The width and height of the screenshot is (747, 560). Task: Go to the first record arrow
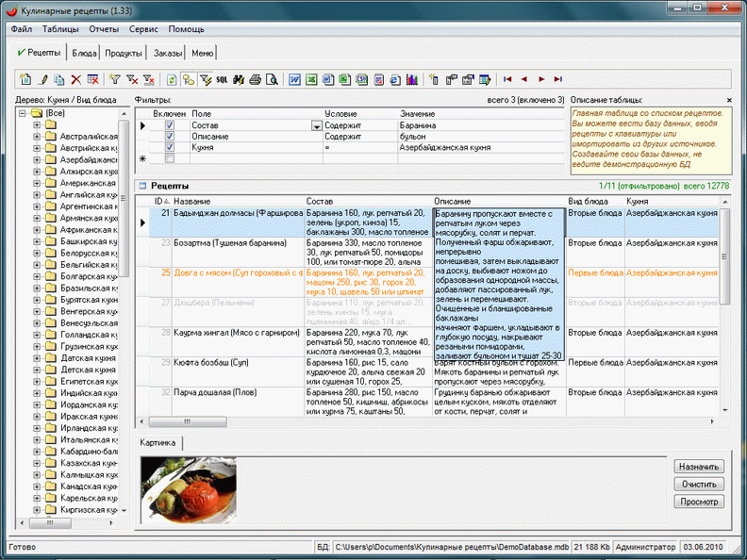point(507,80)
